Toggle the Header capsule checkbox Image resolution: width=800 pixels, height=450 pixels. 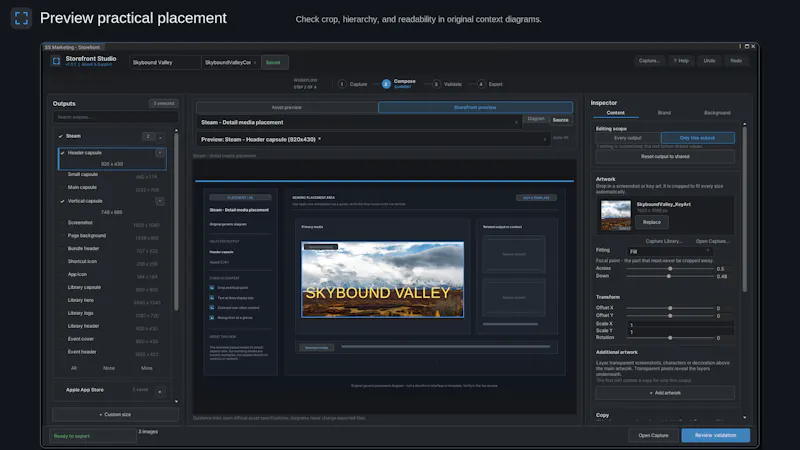[63, 153]
